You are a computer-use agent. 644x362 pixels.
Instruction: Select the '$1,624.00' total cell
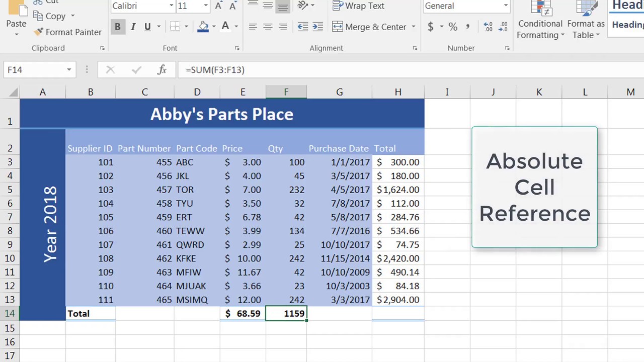click(x=398, y=190)
